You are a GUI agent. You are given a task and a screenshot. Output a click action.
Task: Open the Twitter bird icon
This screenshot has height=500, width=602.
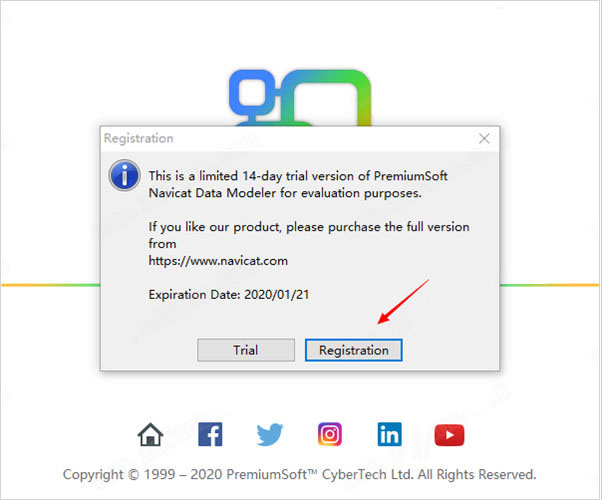tap(270, 434)
